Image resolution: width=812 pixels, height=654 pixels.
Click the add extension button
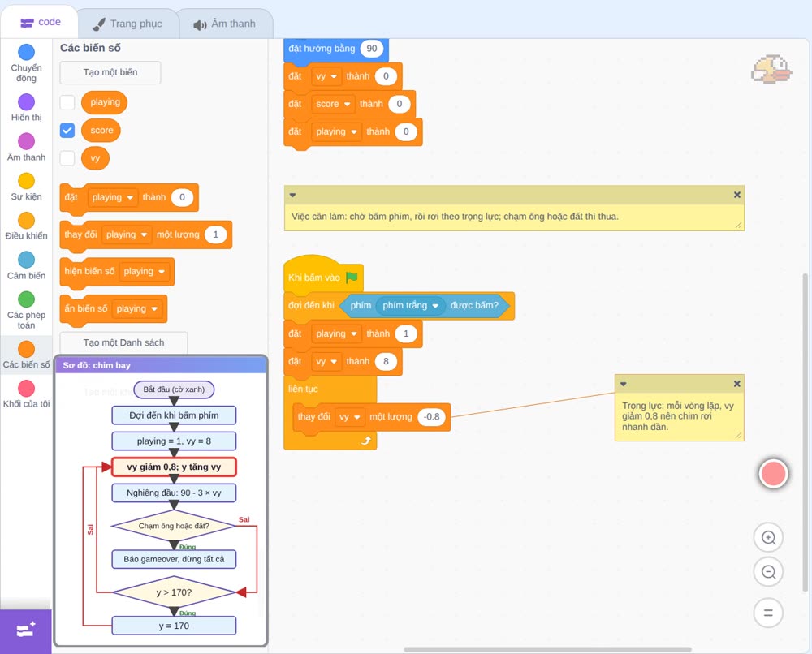(26, 630)
